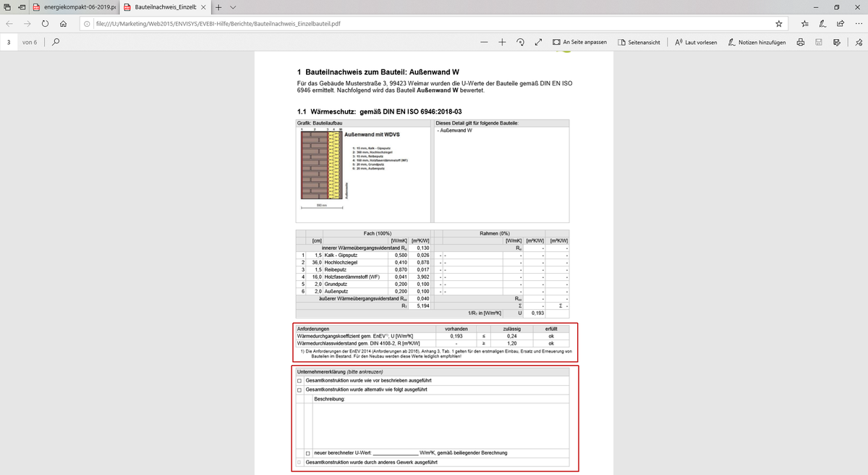This screenshot has height=475, width=868.
Task: Show site info for file URL
Action: point(87,23)
